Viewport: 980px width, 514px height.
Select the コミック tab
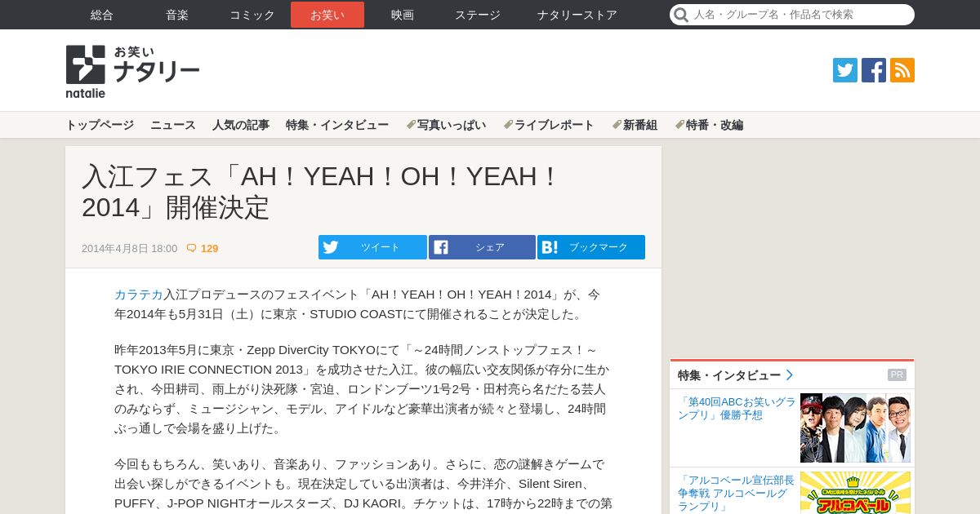click(x=252, y=15)
